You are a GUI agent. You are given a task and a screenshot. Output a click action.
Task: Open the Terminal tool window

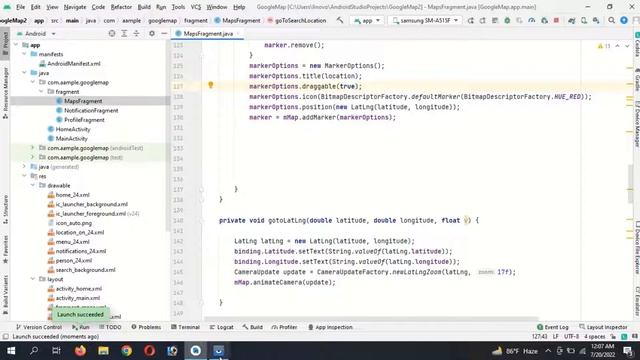coord(185,327)
